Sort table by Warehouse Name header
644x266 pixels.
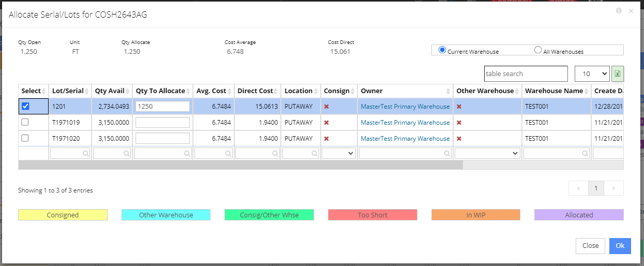pos(557,91)
